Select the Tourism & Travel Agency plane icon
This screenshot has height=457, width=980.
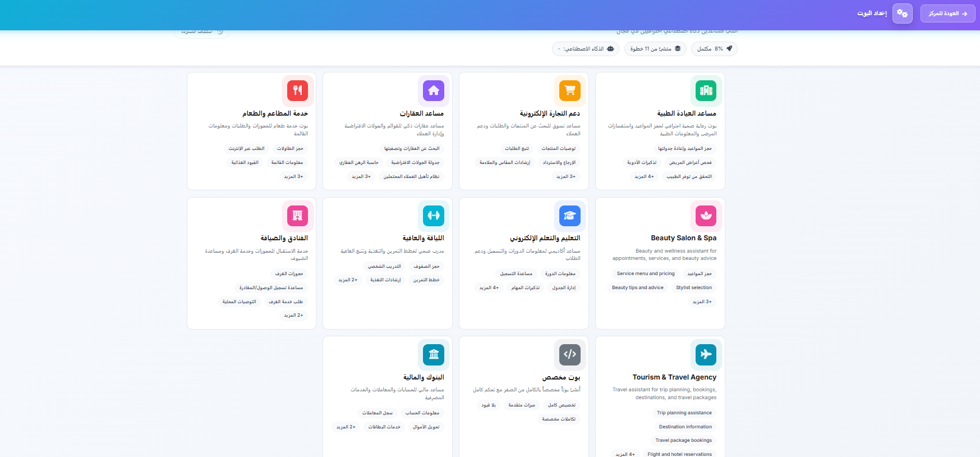(x=706, y=354)
